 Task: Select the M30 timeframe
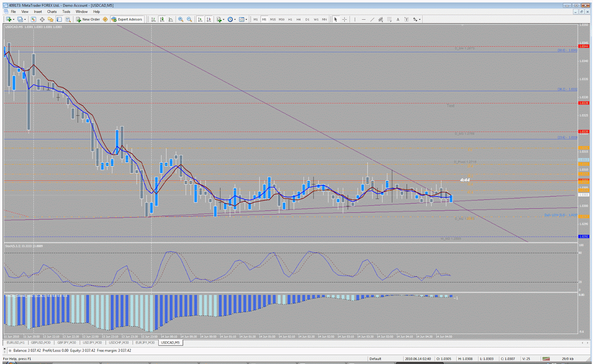(281, 19)
